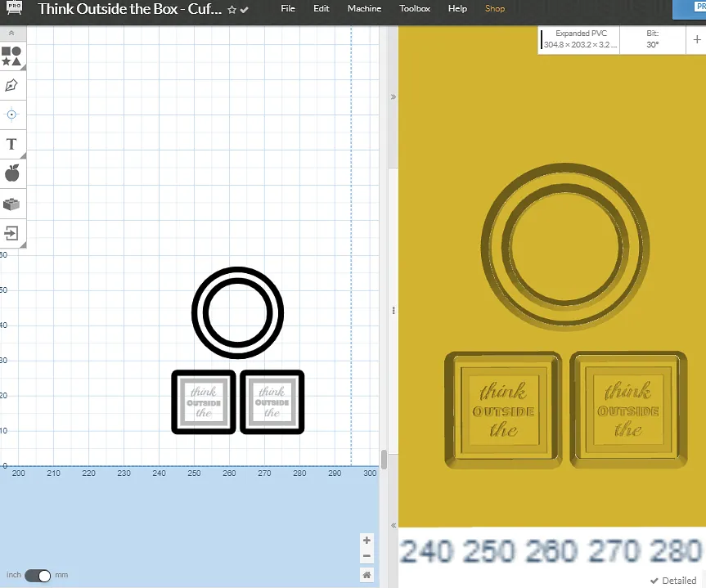Open the Shapes tool palette
706x588 pixels.
tap(11, 56)
